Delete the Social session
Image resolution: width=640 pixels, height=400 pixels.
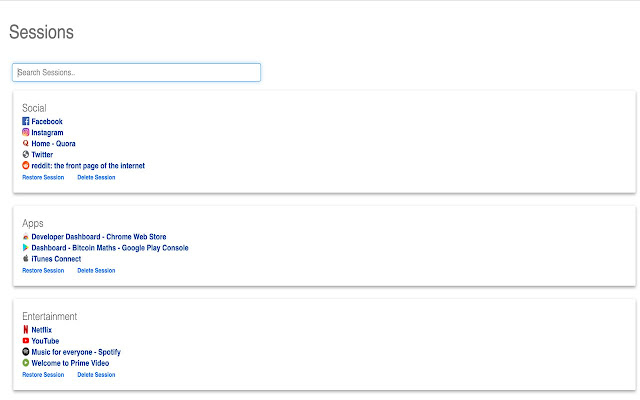click(96, 177)
